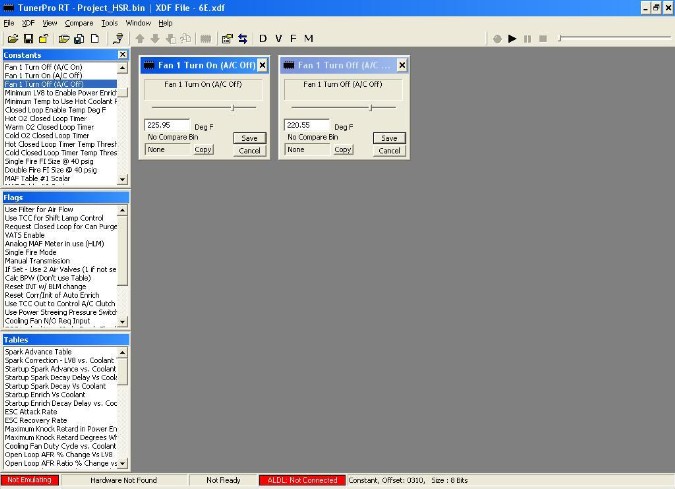
Task: Cancel the Fan 1 Turn Off edit
Action: pos(388,150)
